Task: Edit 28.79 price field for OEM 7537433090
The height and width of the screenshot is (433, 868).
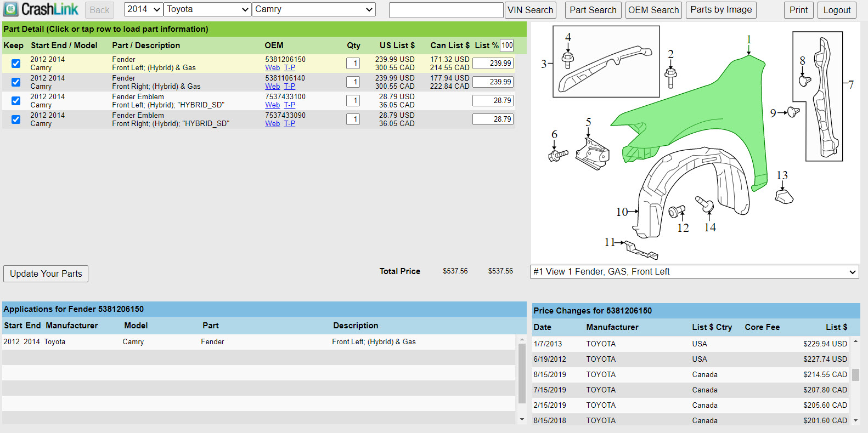Action: (x=493, y=119)
